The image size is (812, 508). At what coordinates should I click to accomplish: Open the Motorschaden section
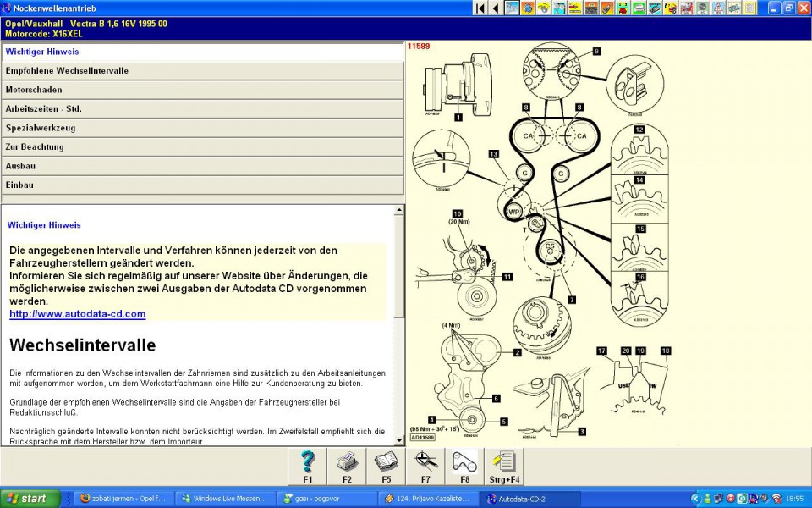(202, 90)
